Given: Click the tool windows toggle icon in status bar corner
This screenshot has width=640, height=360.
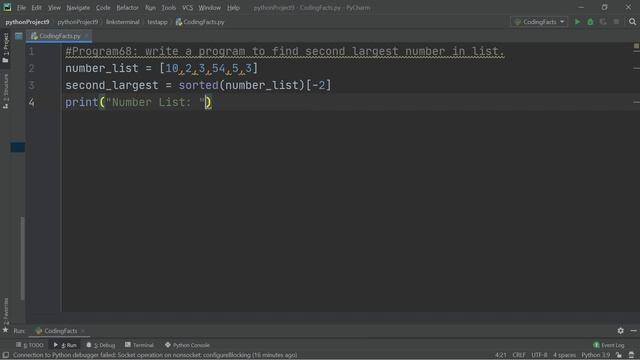Looking at the screenshot, I should [x=5, y=355].
